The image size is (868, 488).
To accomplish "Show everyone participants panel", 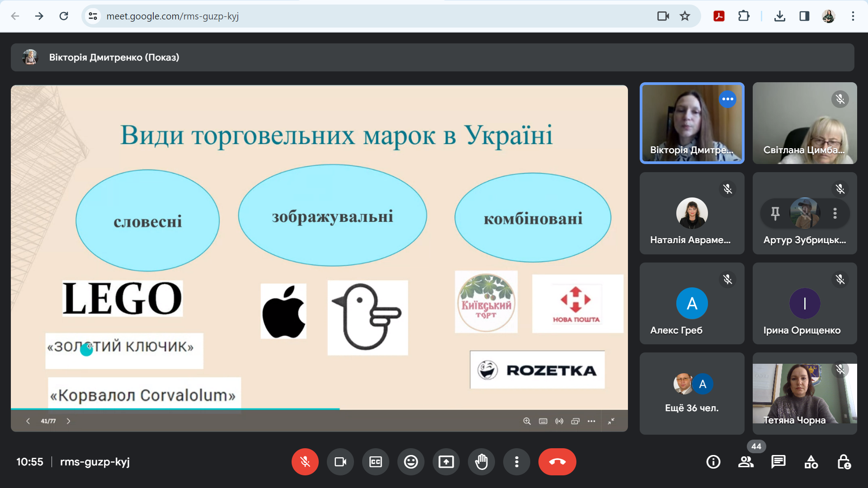I will tap(746, 462).
